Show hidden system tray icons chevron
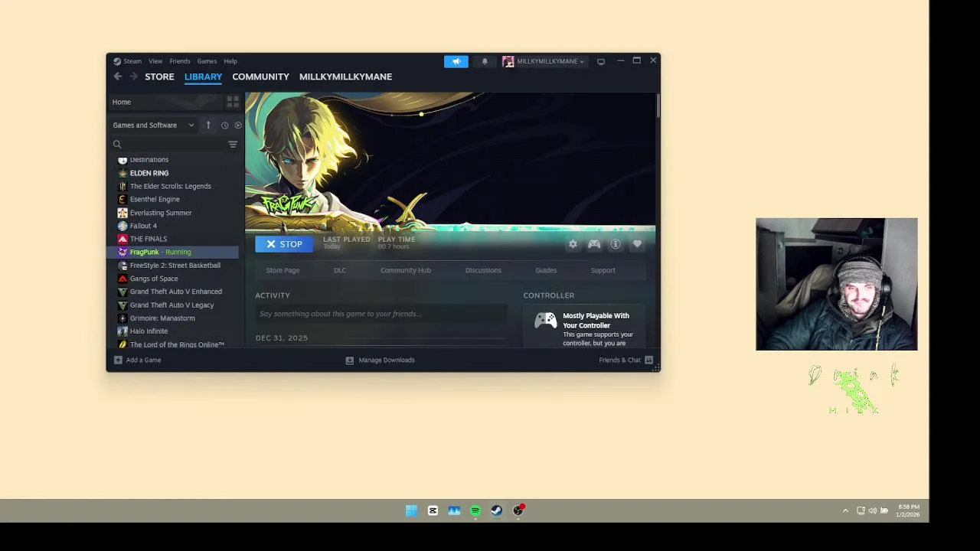The height and width of the screenshot is (551, 980). click(x=845, y=510)
